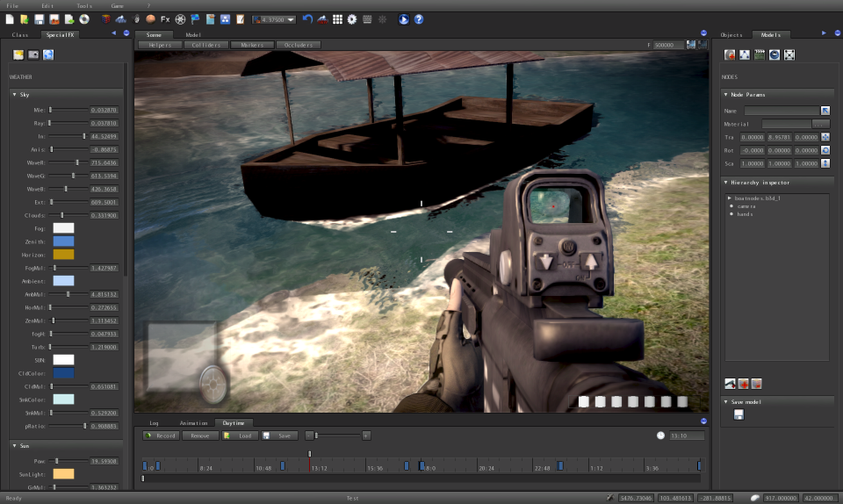The width and height of the screenshot is (843, 504).
Task: Click the film clip icon in Models
Action: coord(759,54)
